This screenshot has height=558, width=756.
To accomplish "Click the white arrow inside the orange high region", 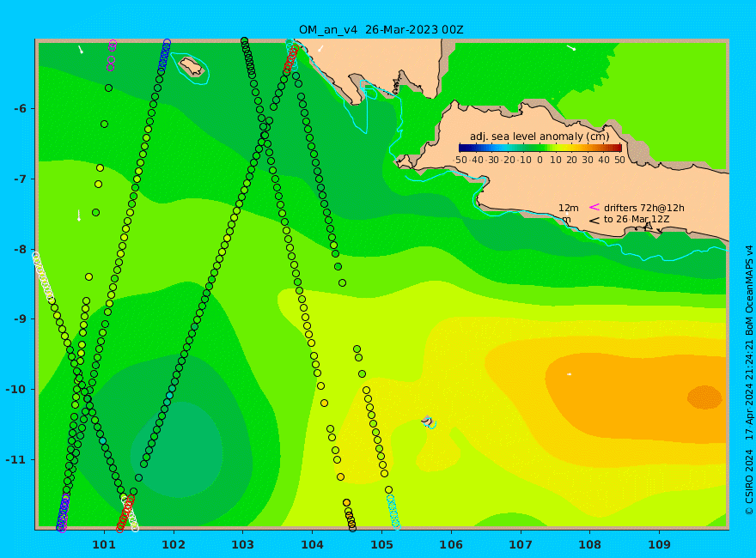I will tap(569, 374).
